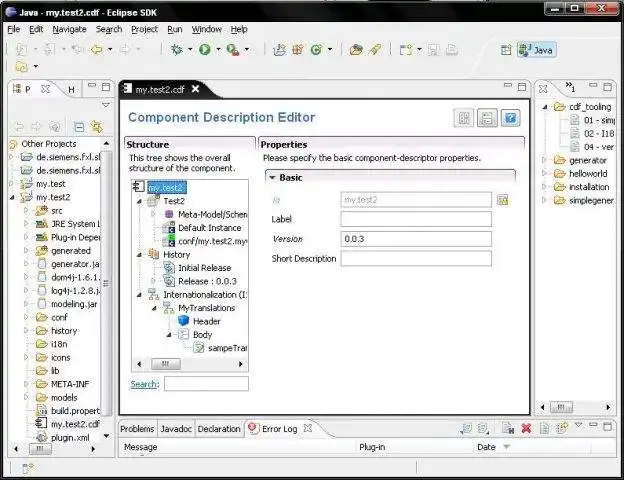Collapse the Basic section twistie
This screenshot has width=624, height=480.
point(272,178)
